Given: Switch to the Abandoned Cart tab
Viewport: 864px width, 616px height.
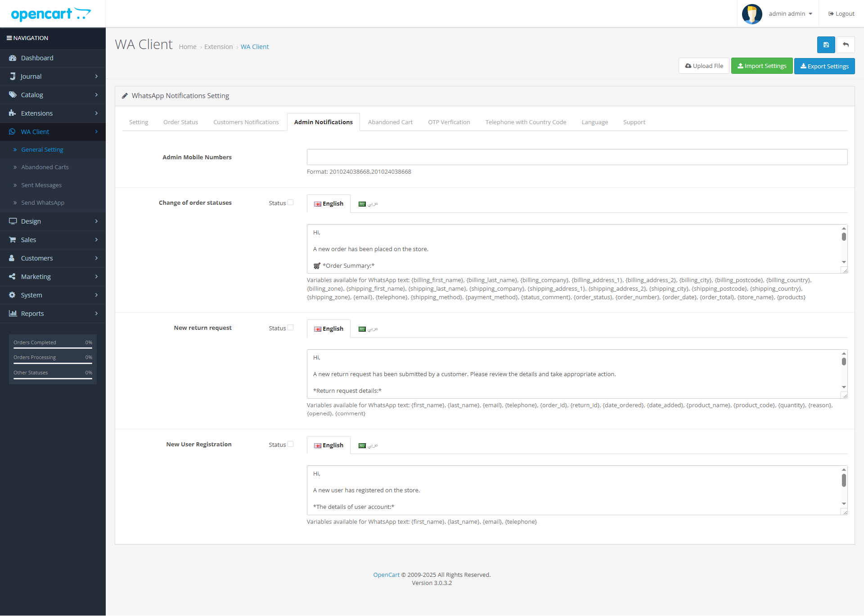Looking at the screenshot, I should click(390, 122).
